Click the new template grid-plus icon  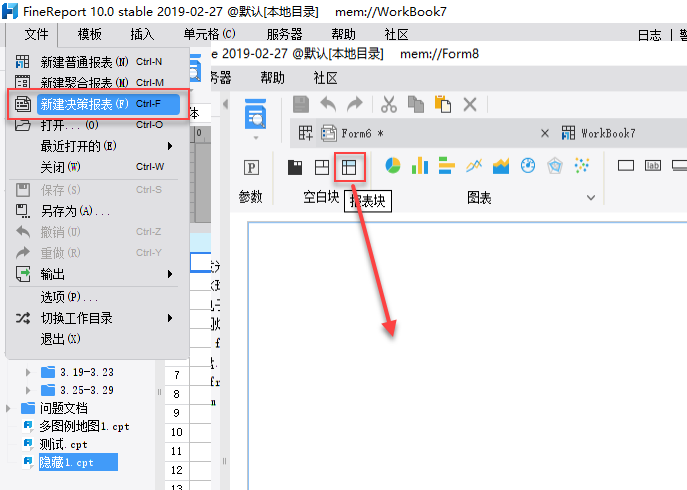(x=305, y=133)
